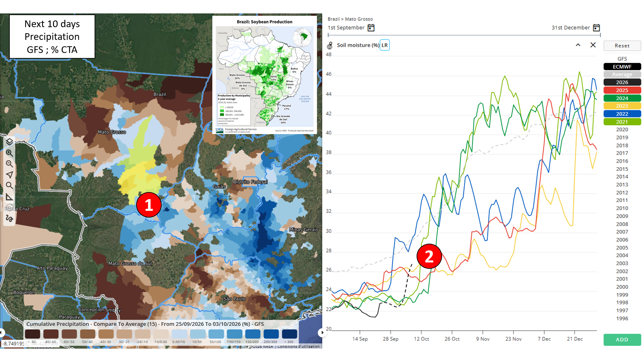
Task: Zoom in on the precipitation map
Action: [x=9, y=153]
